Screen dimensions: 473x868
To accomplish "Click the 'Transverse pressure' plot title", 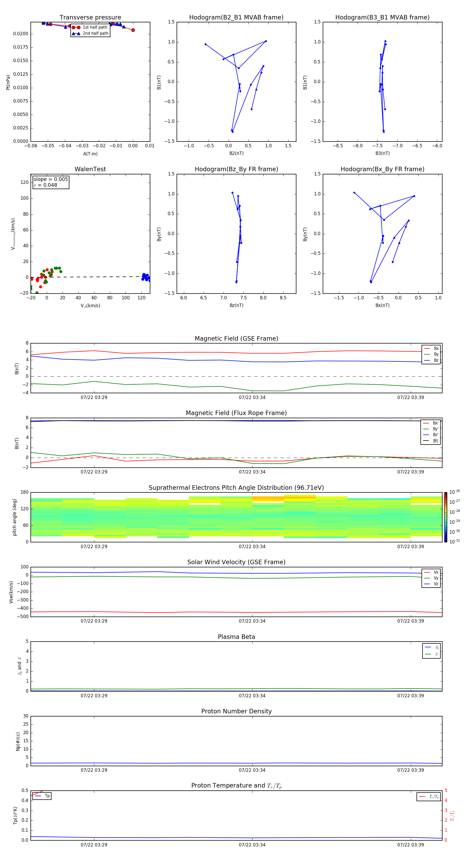I will tap(90, 18).
